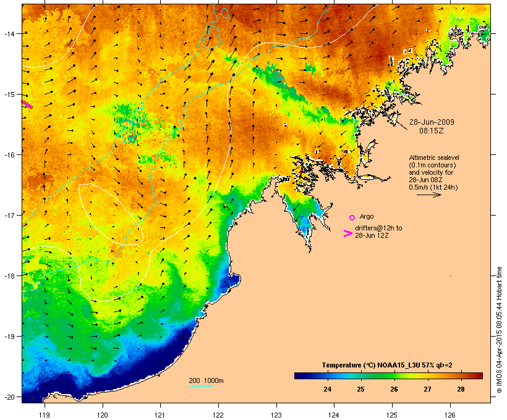Click the latitude label -16
Viewport: 507px width, 420px height.
(x=9, y=155)
